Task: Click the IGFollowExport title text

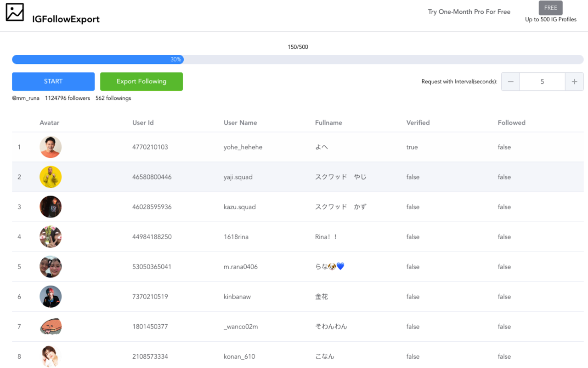Action: (66, 19)
